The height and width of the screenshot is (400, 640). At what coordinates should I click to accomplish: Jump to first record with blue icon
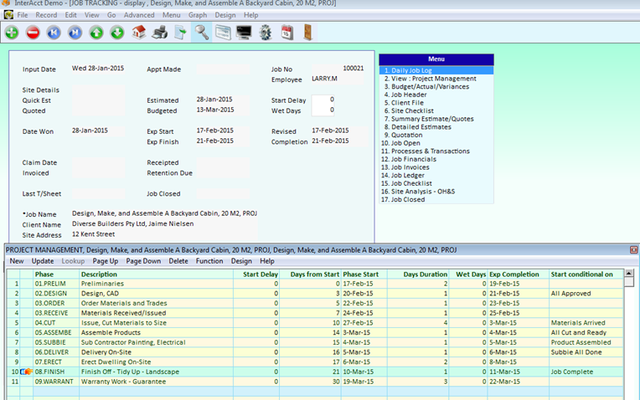(54, 32)
